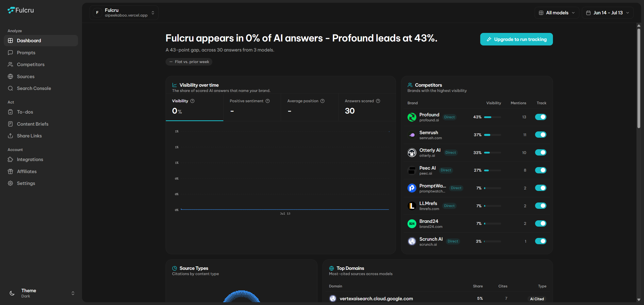The width and height of the screenshot is (644, 305).
Task: Click the Top Domains globe icon
Action: tap(332, 268)
